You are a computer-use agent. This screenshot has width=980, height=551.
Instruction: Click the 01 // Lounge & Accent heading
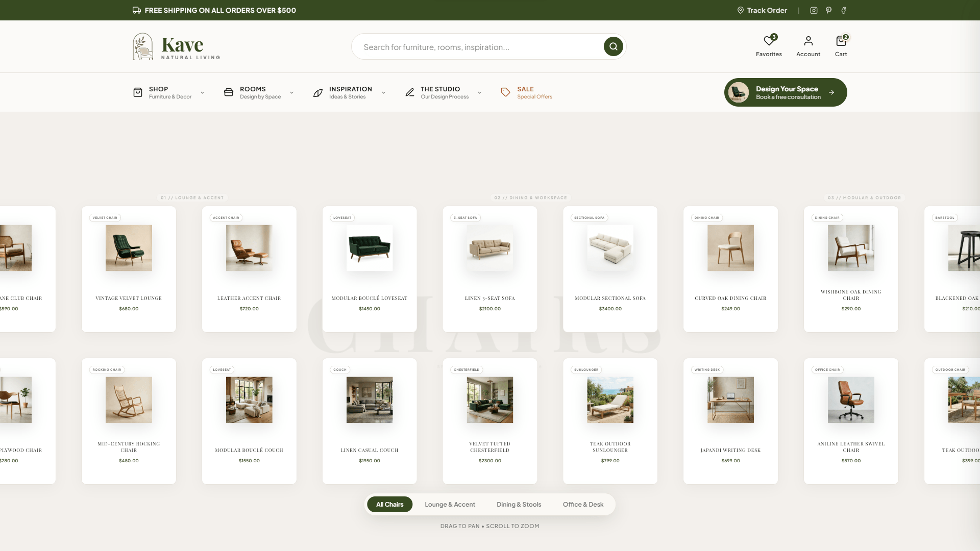pos(192,198)
